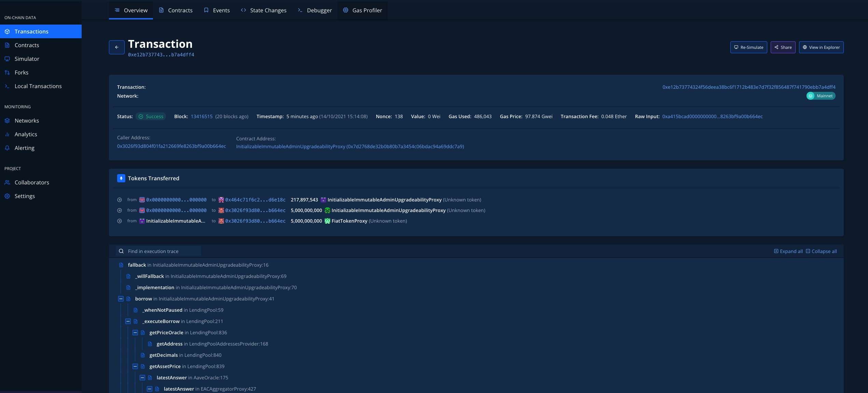This screenshot has width=868, height=393.
Task: Open Analytics from the sidebar
Action: [26, 134]
